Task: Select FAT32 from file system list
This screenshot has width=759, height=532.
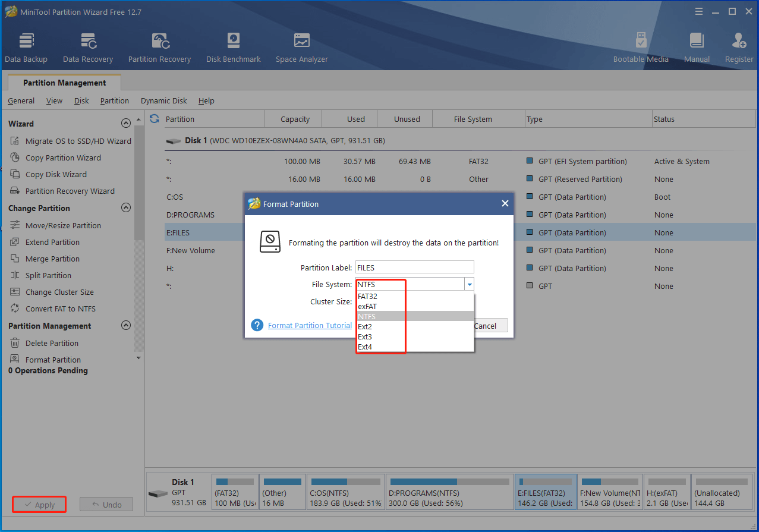Action: 415,296
